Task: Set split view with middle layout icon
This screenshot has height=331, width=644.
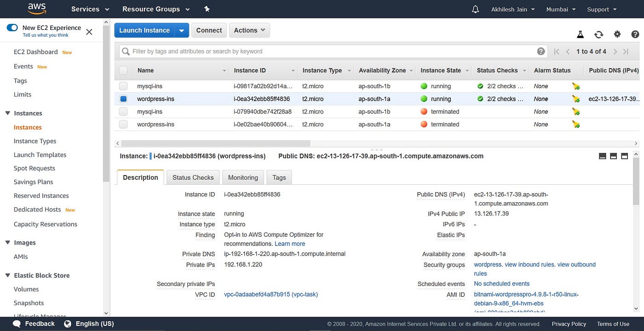Action: 613,156
